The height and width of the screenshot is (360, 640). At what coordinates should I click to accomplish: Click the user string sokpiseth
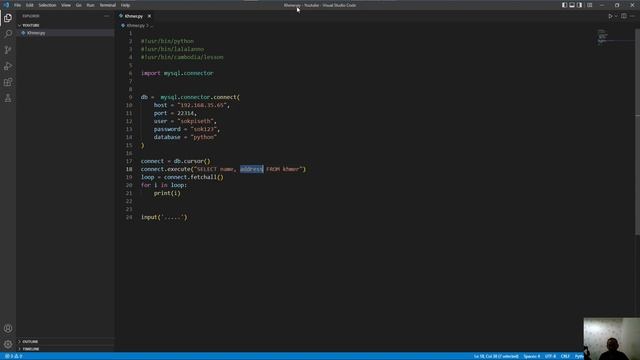point(195,121)
